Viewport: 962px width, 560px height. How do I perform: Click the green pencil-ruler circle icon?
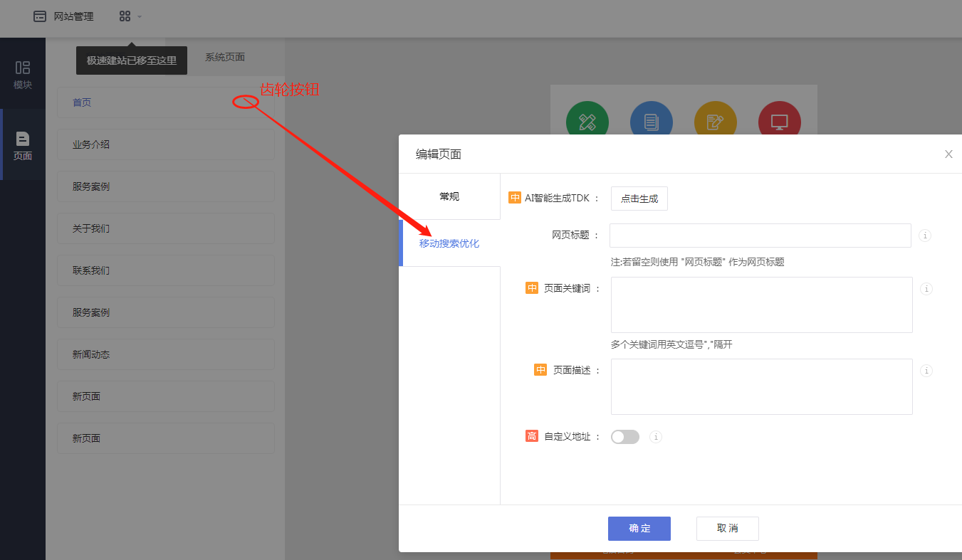(587, 119)
